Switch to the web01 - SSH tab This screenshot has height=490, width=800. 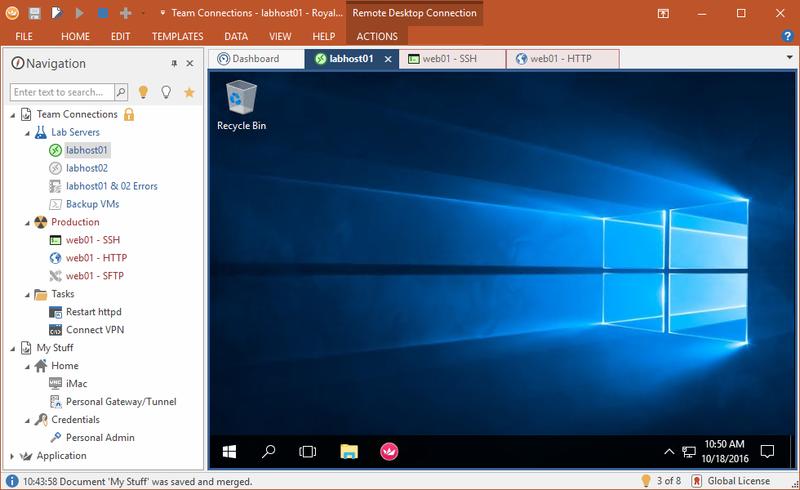(451, 59)
